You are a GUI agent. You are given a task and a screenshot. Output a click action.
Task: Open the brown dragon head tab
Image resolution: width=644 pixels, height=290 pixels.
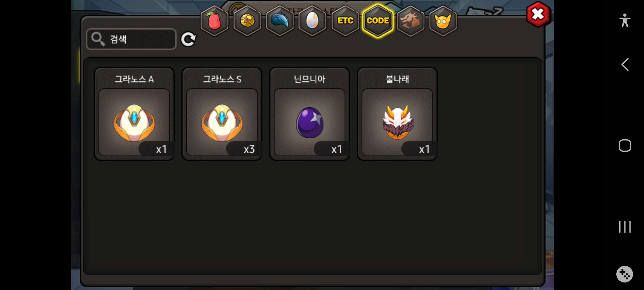(x=411, y=21)
